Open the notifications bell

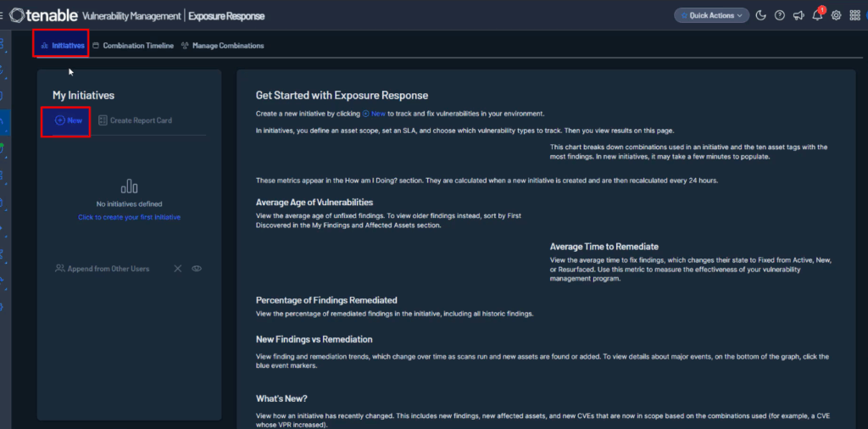pos(817,15)
